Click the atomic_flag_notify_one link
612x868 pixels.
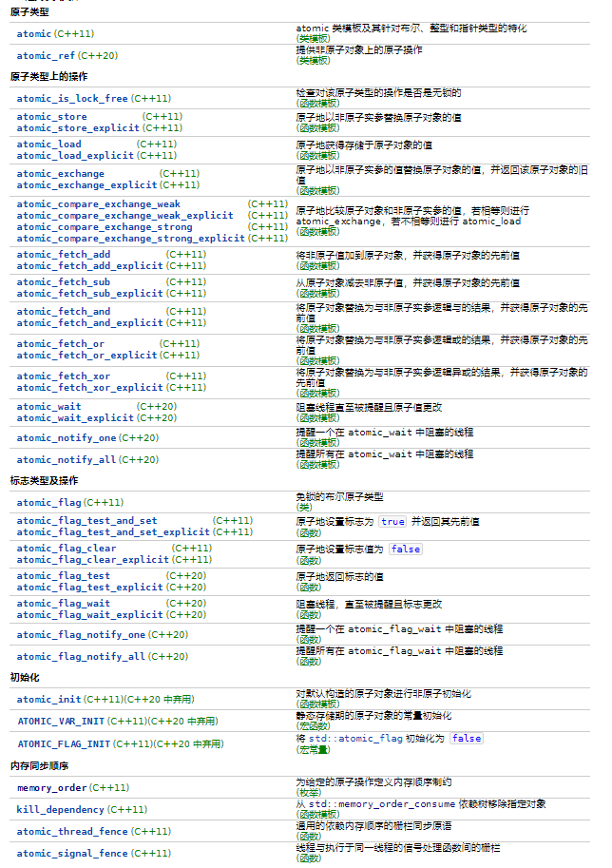(81, 635)
